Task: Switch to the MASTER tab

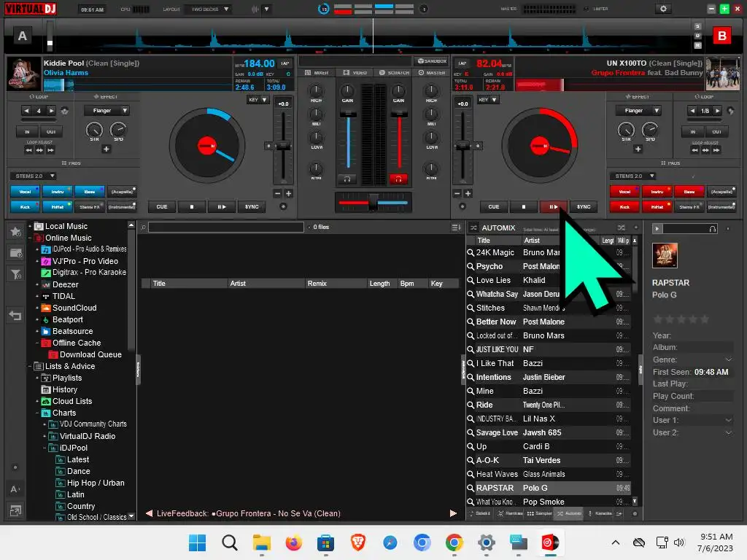Action: pos(432,72)
